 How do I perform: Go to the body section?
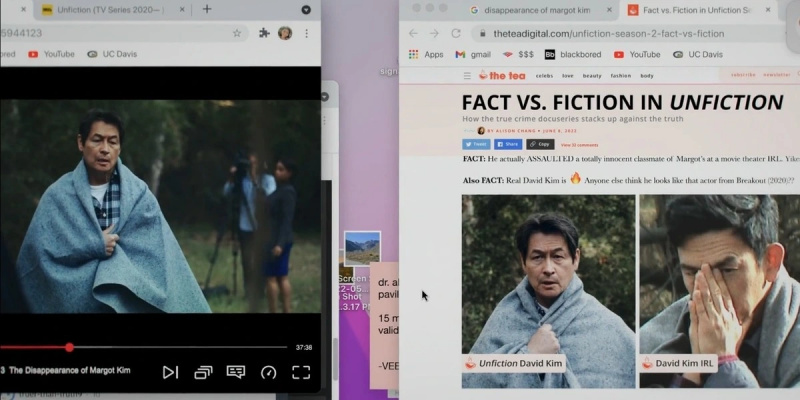click(x=647, y=76)
